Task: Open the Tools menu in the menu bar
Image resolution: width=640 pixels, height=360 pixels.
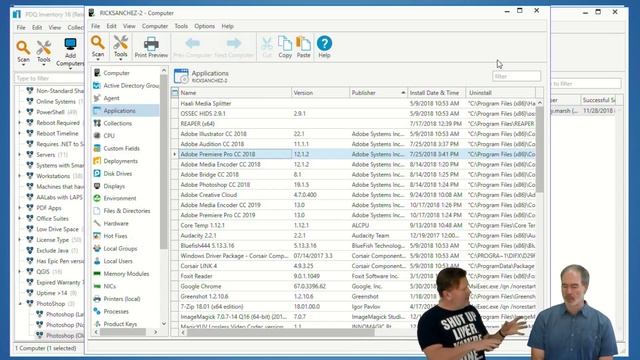Action: (181, 26)
